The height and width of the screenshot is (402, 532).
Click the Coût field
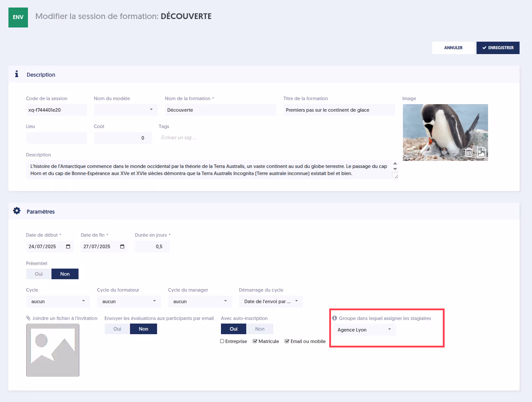122,138
